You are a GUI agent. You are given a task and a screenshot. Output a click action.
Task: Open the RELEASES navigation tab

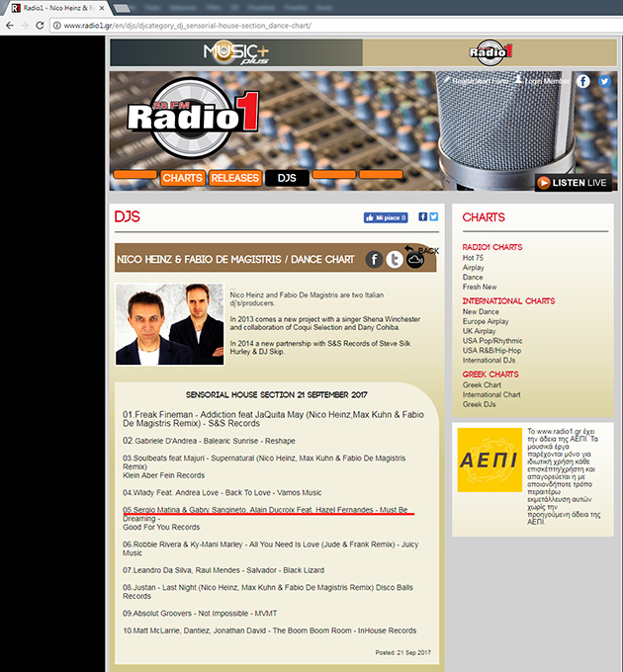point(235,178)
